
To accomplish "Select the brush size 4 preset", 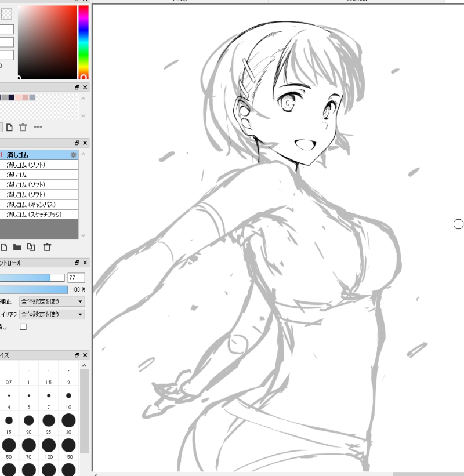I will [9, 398].
